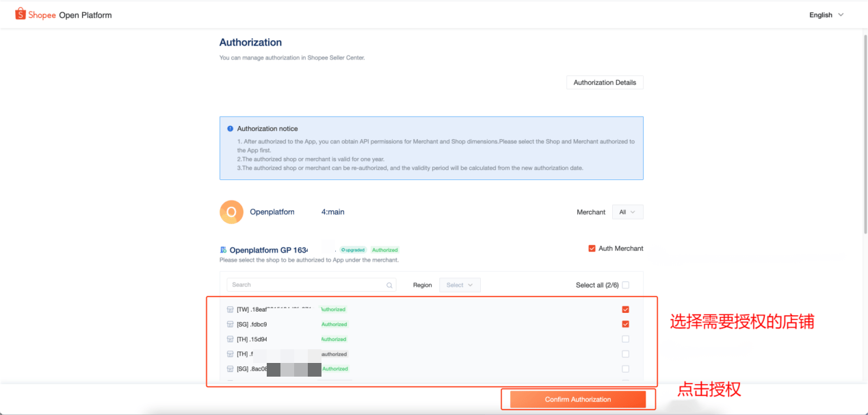Click the 'upgraded' tag next to merchant name

click(353, 250)
